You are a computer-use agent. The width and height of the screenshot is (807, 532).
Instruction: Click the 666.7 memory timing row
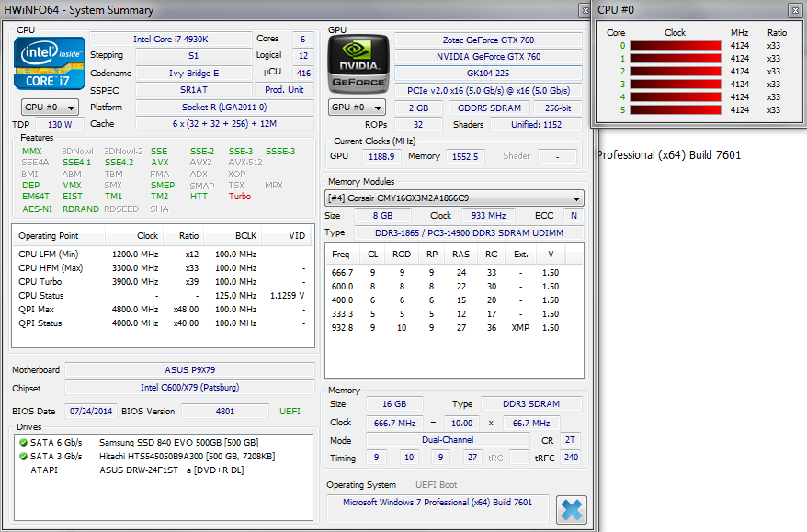454,273
